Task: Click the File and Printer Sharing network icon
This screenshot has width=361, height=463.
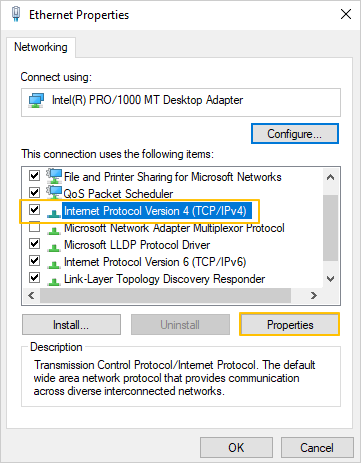Action: [54, 176]
